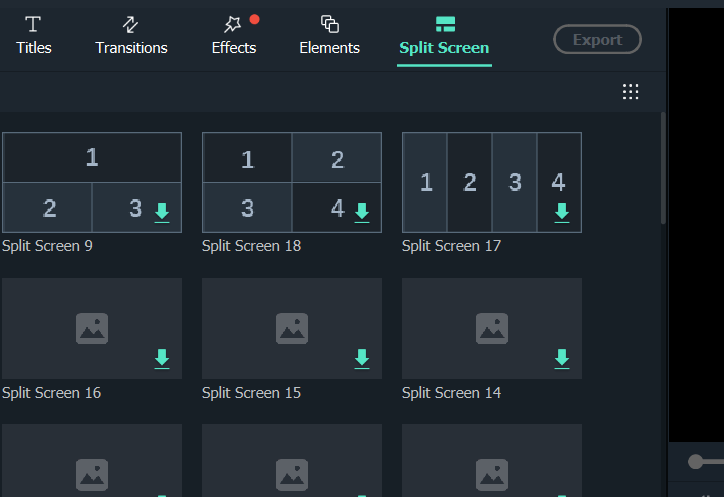Download Split Screen 14 preset
Screen dimensions: 724x497
tap(561, 359)
